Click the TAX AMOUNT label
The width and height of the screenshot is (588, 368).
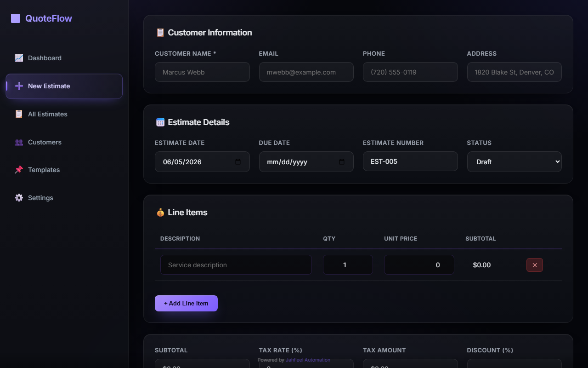coord(384,351)
